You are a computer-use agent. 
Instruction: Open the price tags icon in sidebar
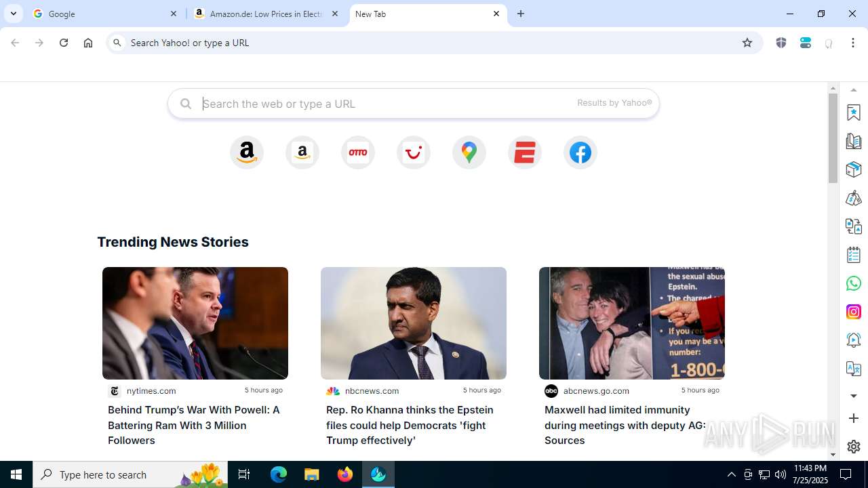pos(854,198)
